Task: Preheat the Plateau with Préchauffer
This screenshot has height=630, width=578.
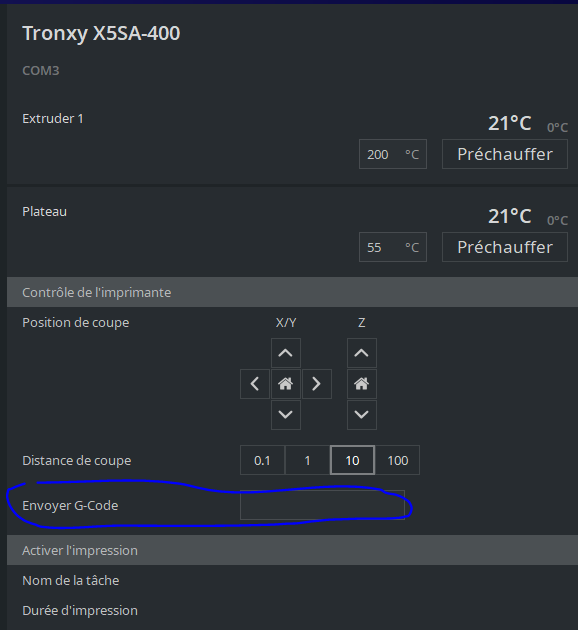Action: [x=505, y=247]
